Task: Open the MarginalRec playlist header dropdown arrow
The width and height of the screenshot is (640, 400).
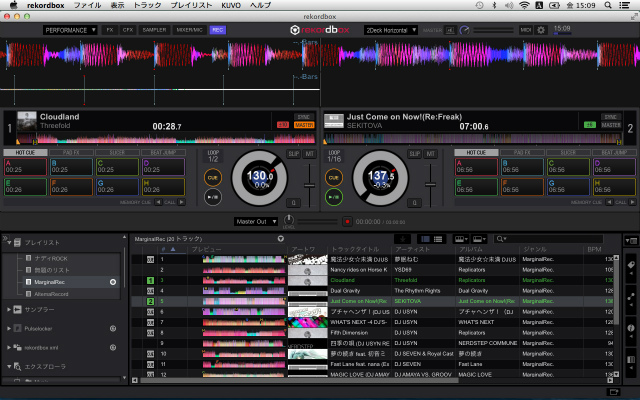Action: coord(281,239)
